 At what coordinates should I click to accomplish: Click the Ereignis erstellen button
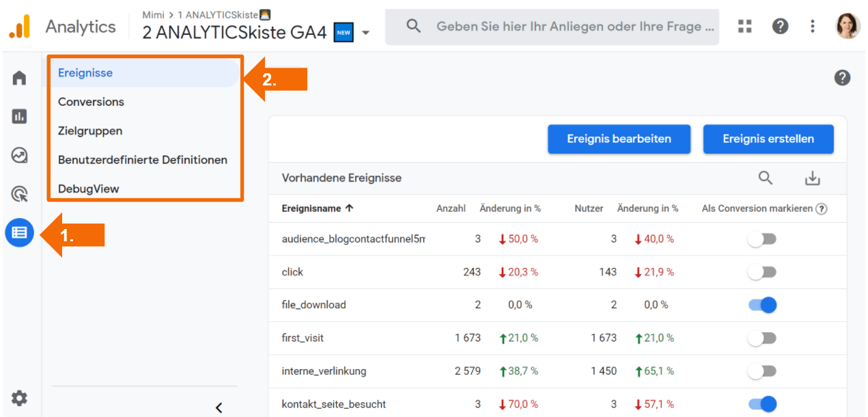[x=768, y=139]
